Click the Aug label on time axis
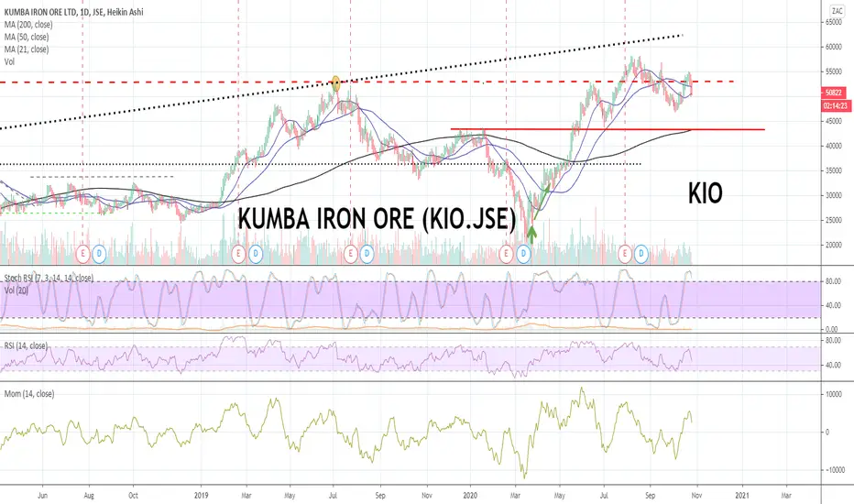 pos(89,495)
